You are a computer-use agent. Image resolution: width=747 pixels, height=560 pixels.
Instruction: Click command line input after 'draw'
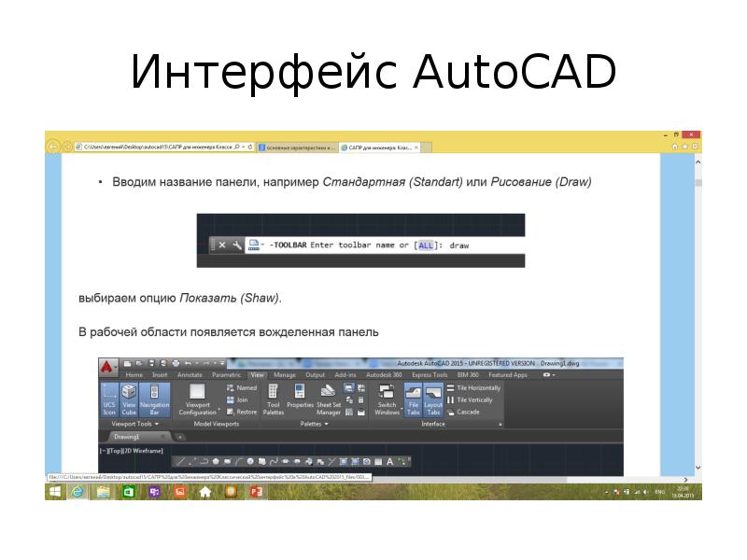pos(496,245)
